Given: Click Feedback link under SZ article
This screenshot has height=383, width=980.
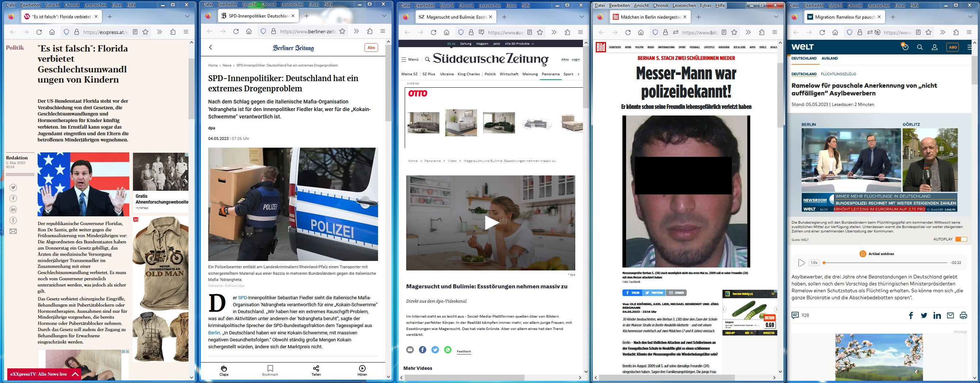Looking at the screenshot, I should pos(464,351).
